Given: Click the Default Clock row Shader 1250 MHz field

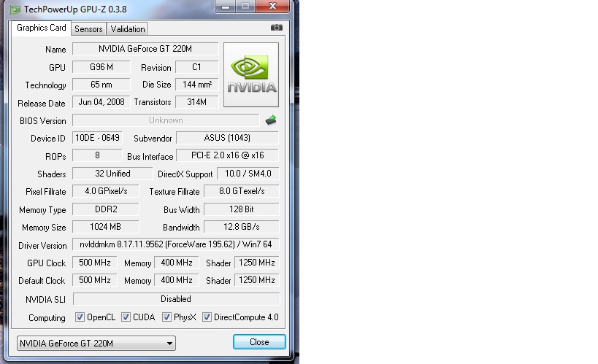Looking at the screenshot, I should tap(257, 280).
